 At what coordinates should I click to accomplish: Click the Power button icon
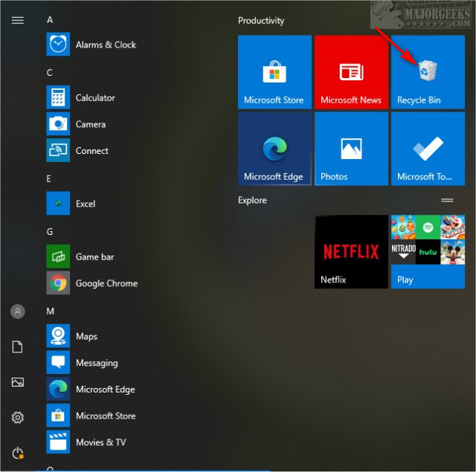click(x=18, y=453)
